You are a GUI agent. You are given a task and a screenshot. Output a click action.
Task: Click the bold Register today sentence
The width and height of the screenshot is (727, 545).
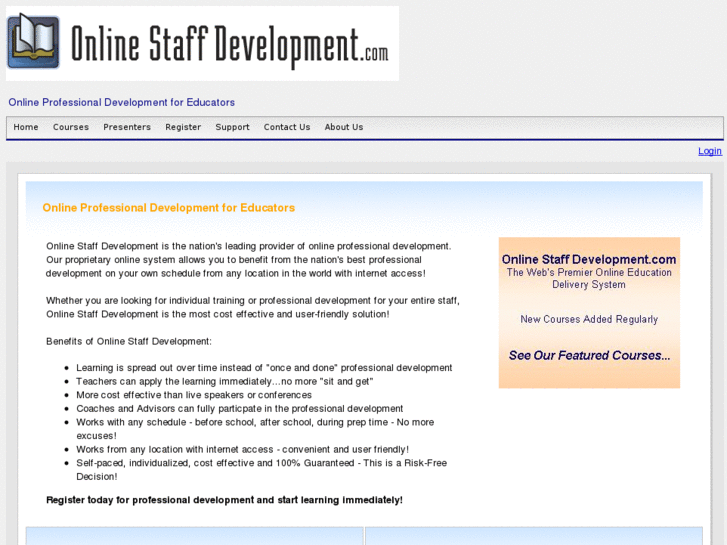(x=224, y=500)
